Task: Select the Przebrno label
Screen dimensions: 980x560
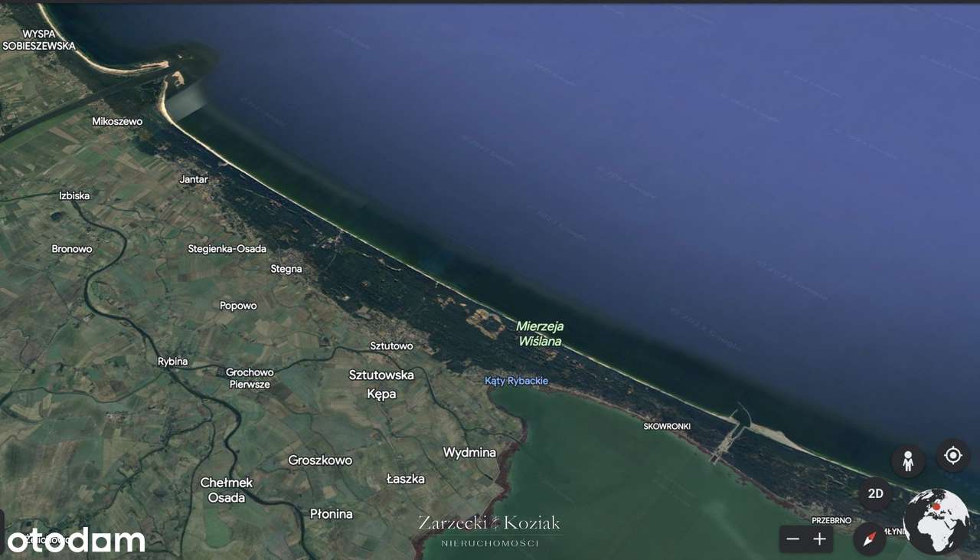Action: click(831, 521)
